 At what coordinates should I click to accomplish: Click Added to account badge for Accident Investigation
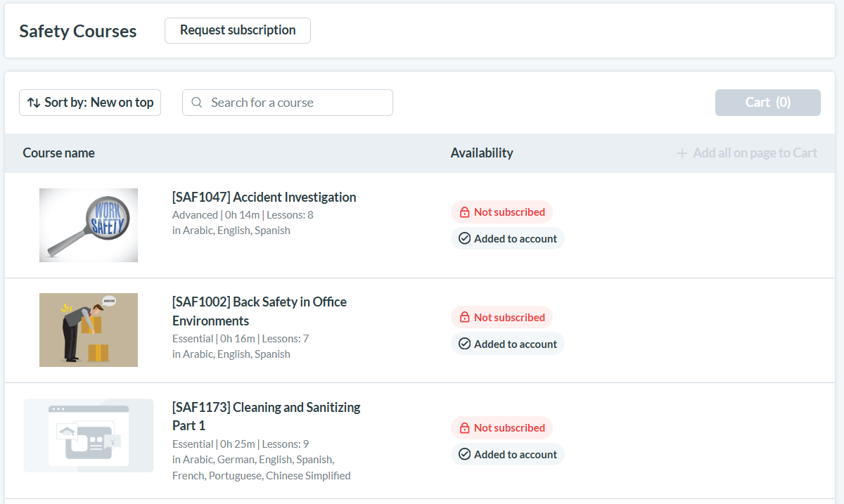coord(508,239)
